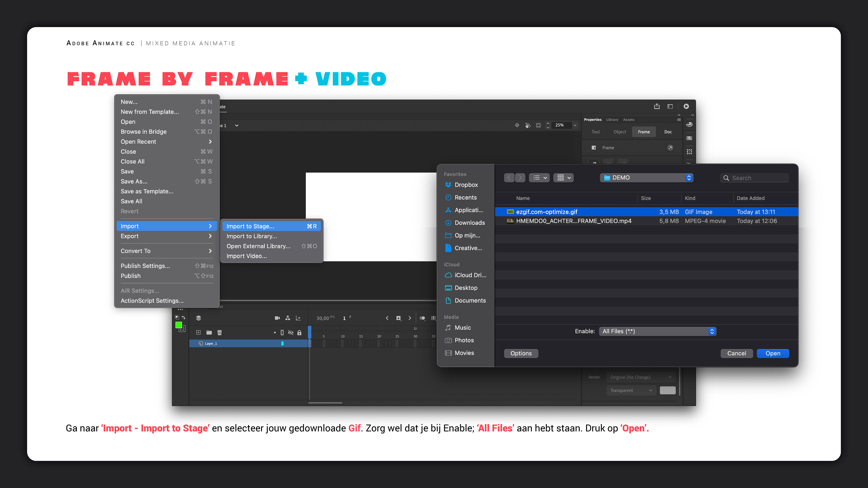Click the green fill color swatch
Image resolution: width=868 pixels, height=488 pixels.
tap(179, 325)
